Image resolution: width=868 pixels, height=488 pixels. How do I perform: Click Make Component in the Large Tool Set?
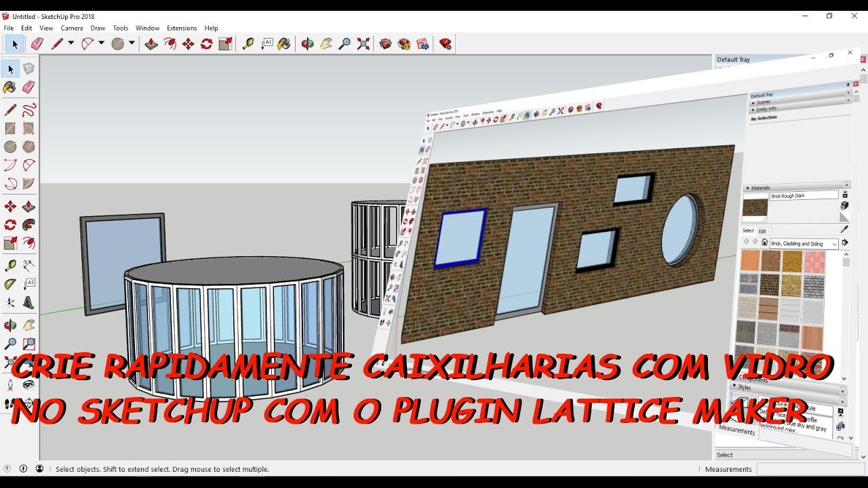tap(28, 69)
